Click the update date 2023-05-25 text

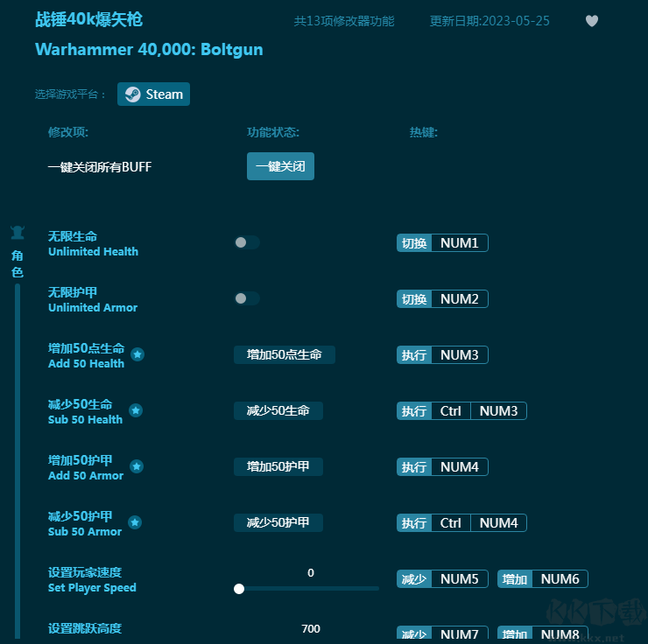pos(490,21)
